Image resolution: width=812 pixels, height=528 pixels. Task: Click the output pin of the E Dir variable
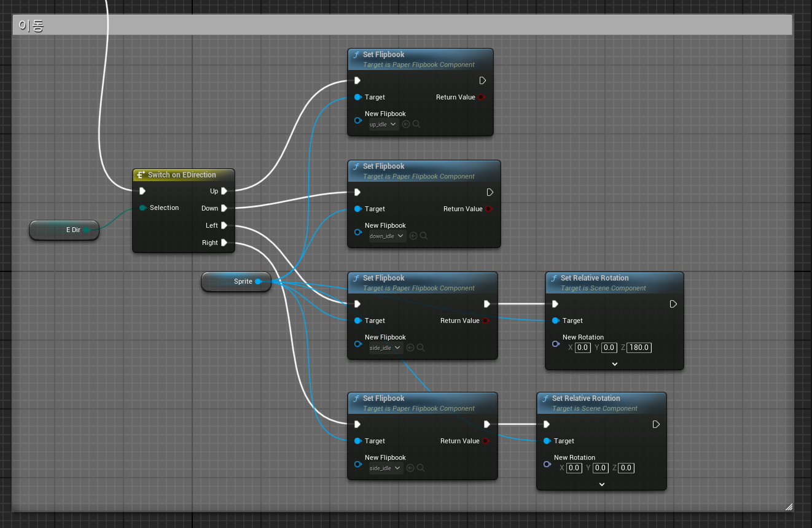[x=86, y=230]
